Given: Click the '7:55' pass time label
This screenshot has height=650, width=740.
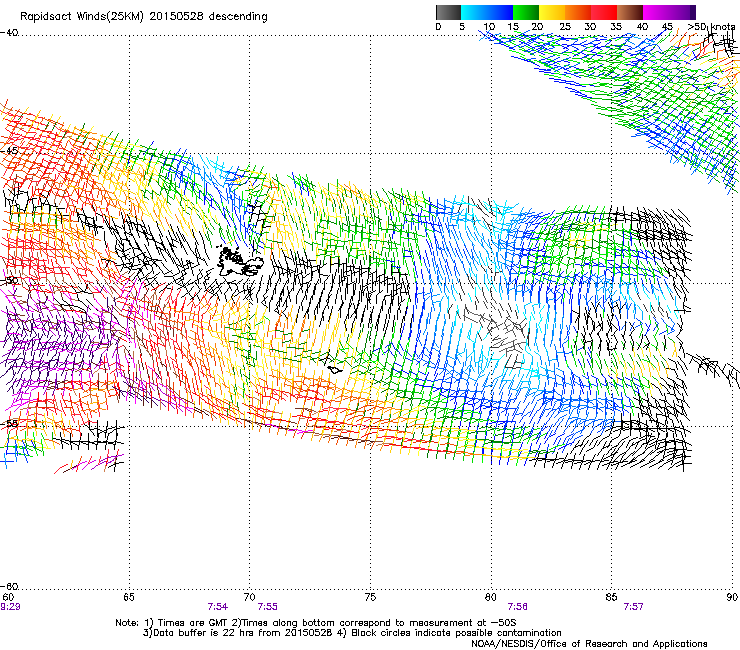Looking at the screenshot, I should 268,607.
